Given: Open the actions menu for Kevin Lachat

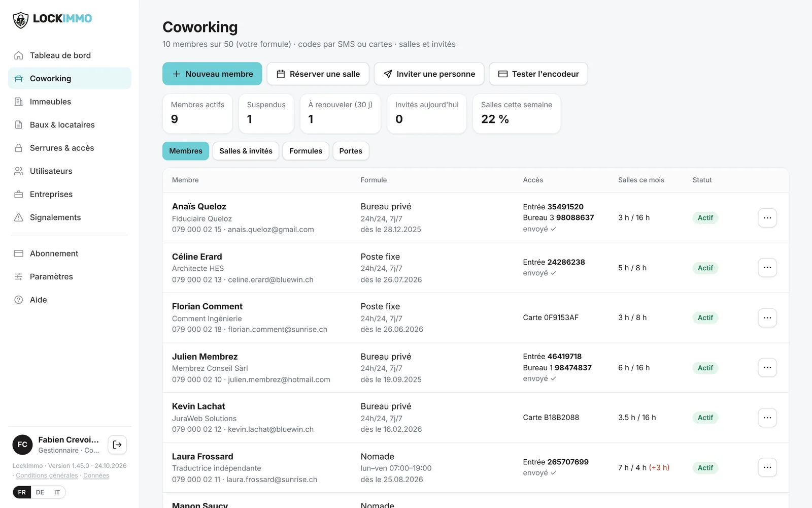Looking at the screenshot, I should (767, 418).
